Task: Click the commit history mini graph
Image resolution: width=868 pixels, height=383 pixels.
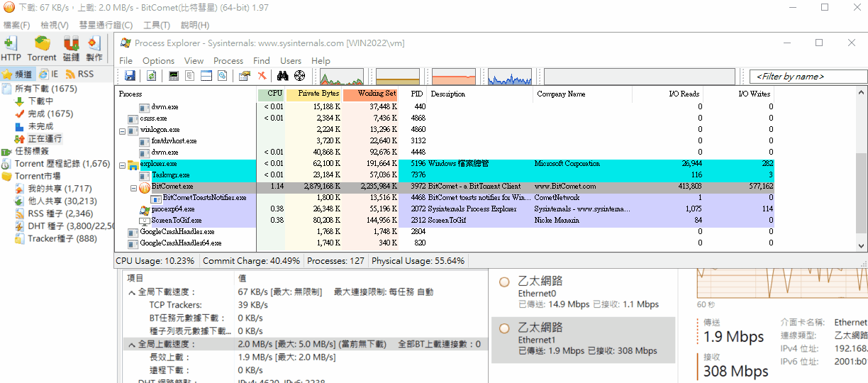Action: pos(398,77)
